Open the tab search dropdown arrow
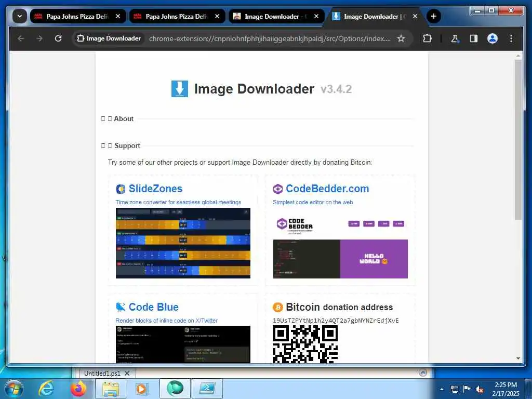532x399 pixels. pyautogui.click(x=20, y=16)
